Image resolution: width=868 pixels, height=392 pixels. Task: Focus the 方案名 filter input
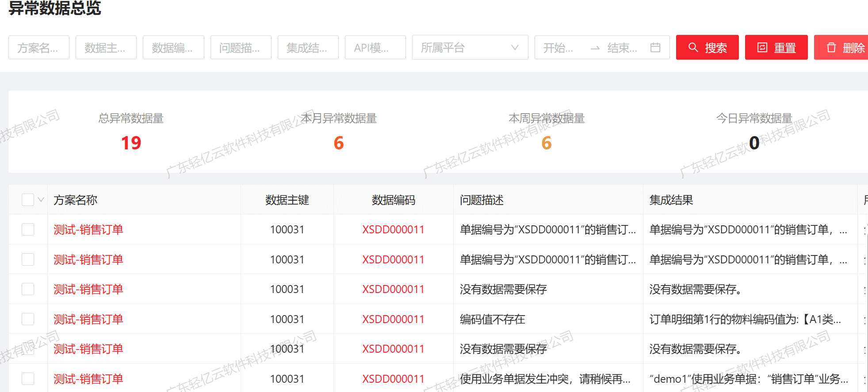pos(39,47)
